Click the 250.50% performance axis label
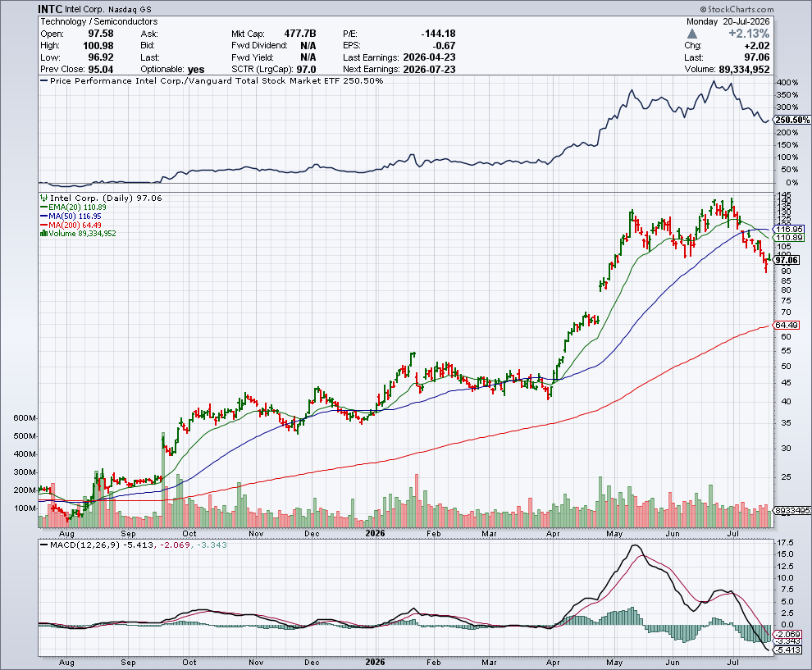This screenshot has width=812, height=670. pos(792,120)
